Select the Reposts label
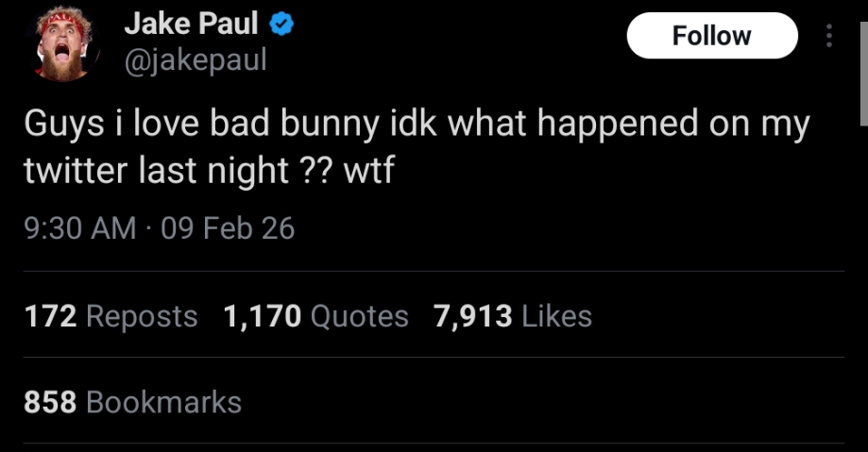Viewport: 868px width, 452px height. [142, 316]
